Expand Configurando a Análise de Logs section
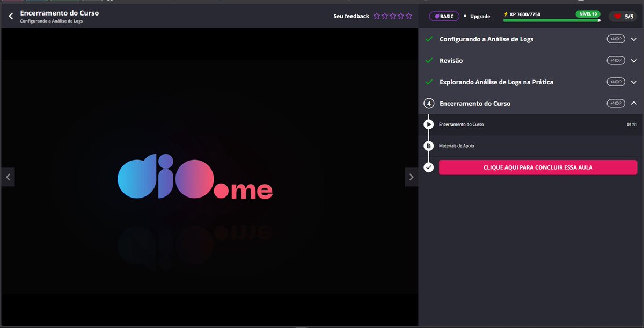The height and width of the screenshot is (328, 644). pyautogui.click(x=634, y=39)
